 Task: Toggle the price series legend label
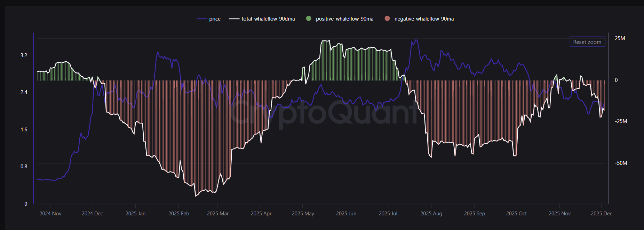215,19
